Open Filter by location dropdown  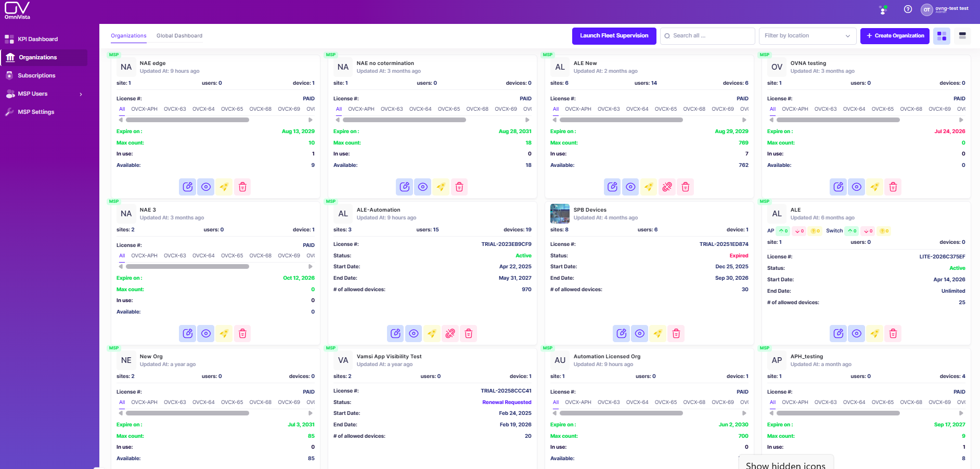pyautogui.click(x=807, y=36)
